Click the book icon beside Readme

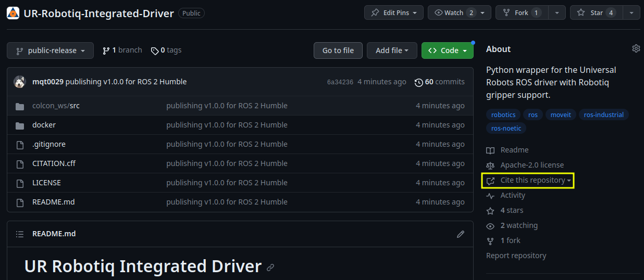tap(490, 150)
